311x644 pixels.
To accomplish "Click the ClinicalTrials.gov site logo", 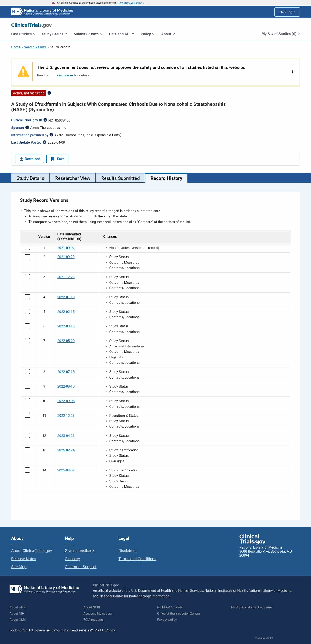I will point(32,25).
